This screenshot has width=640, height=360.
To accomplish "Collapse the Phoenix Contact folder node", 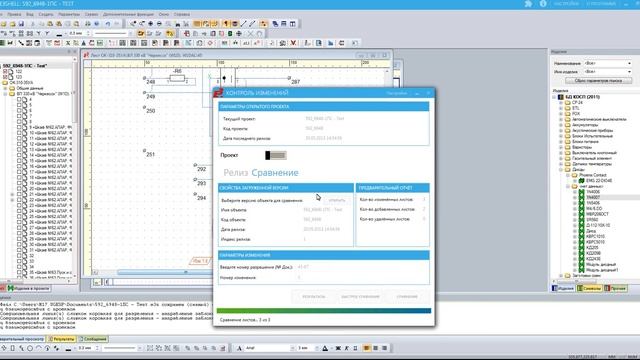I will click(x=568, y=175).
